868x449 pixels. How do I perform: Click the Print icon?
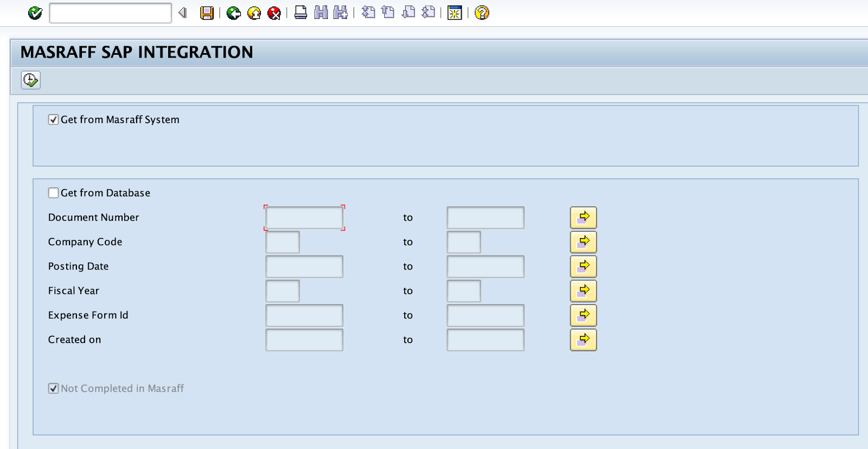(x=301, y=12)
